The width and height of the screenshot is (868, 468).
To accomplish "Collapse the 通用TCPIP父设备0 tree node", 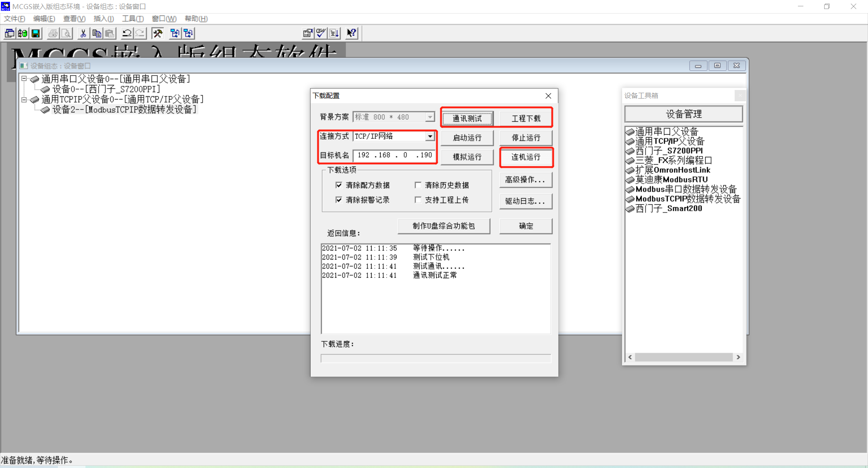I will click(24, 99).
